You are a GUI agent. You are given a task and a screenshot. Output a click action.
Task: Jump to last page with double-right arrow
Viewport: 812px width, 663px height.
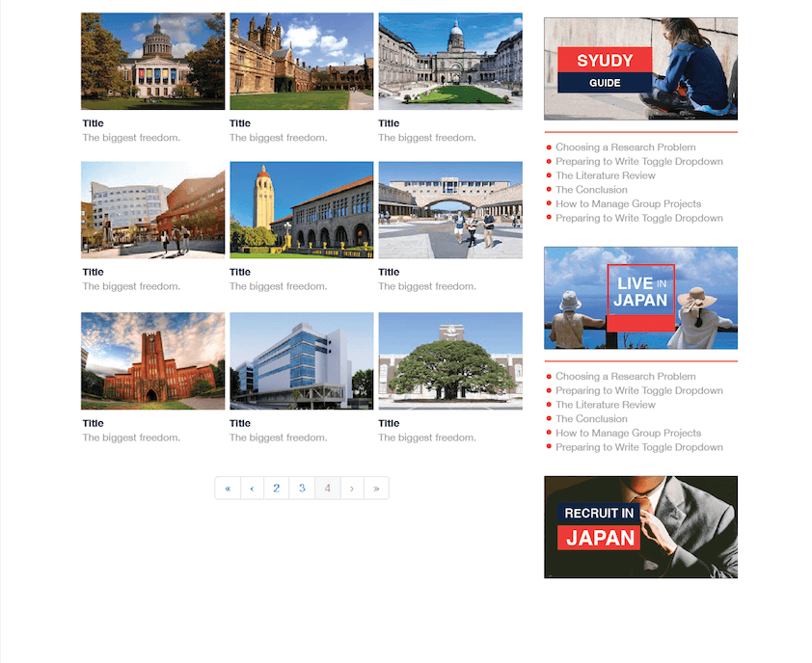tap(376, 488)
